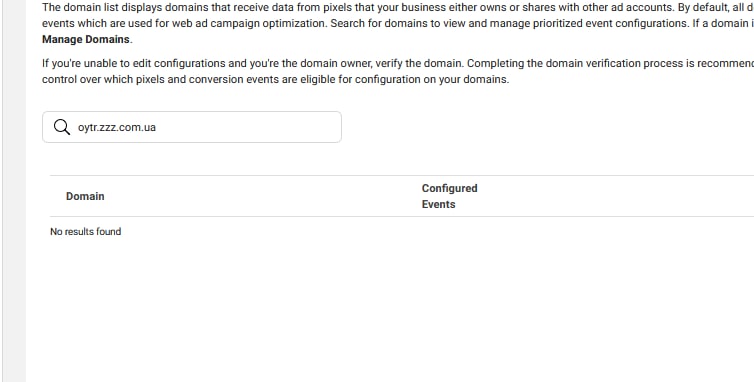Click header row space between Domain and Configured Events
The image size is (754, 382).
262,196
